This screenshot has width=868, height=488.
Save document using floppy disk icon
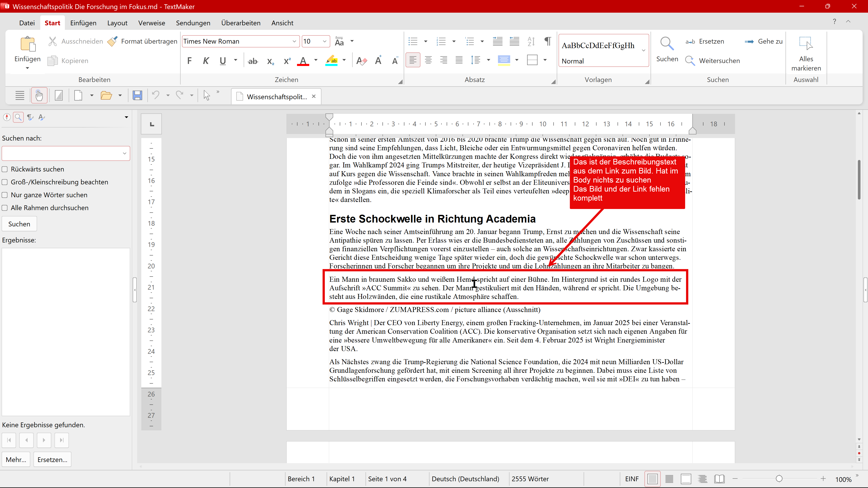tap(137, 96)
